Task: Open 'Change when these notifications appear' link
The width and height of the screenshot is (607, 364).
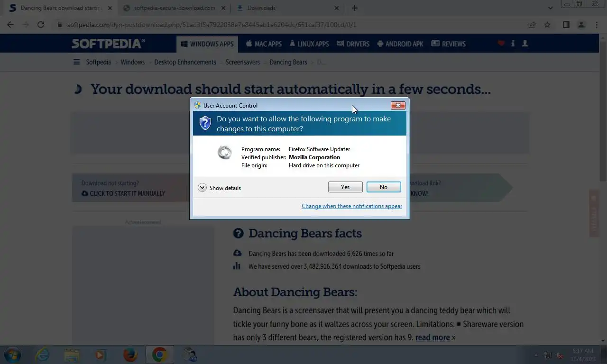Action: (x=352, y=206)
